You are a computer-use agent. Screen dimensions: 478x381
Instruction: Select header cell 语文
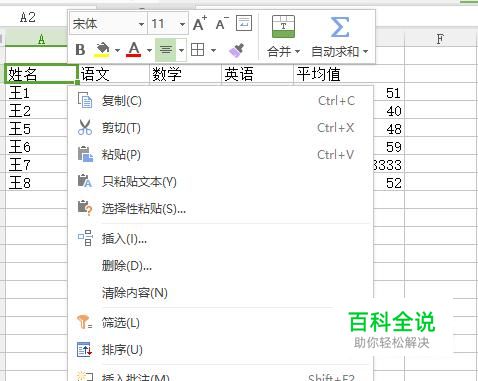click(x=113, y=74)
